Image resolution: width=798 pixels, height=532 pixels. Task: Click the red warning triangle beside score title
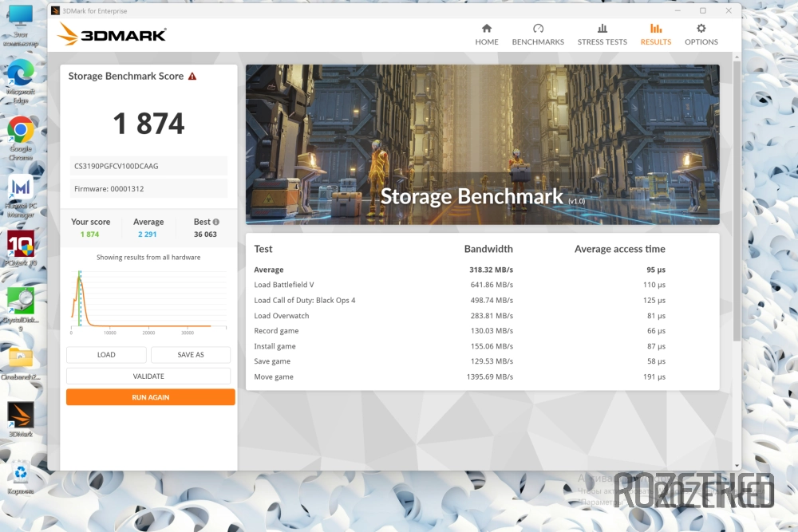click(192, 77)
